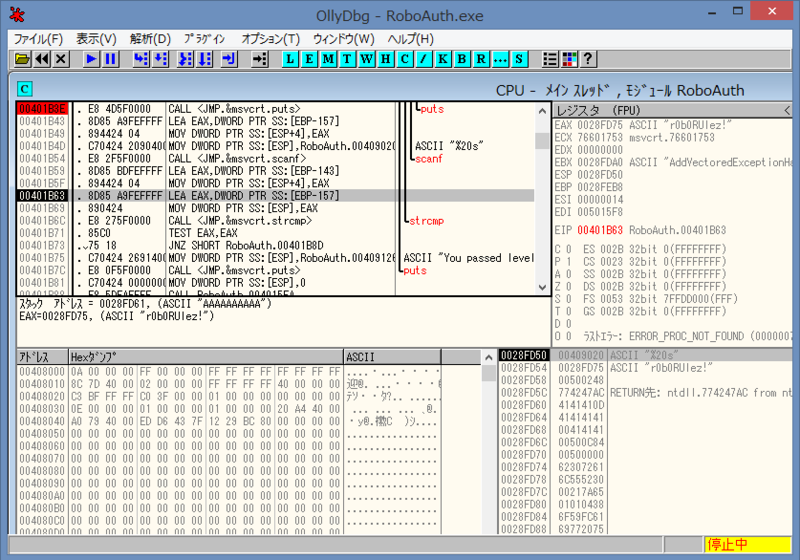
Task: Open Handles window with H button
Action: pos(386,59)
